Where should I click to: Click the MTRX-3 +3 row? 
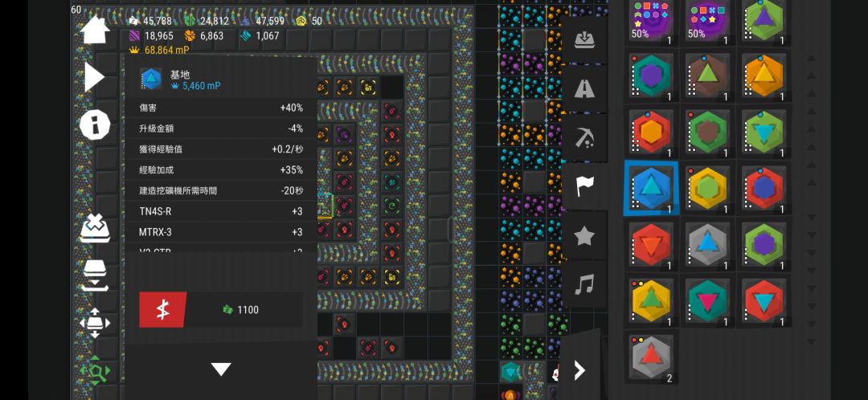click(x=221, y=232)
